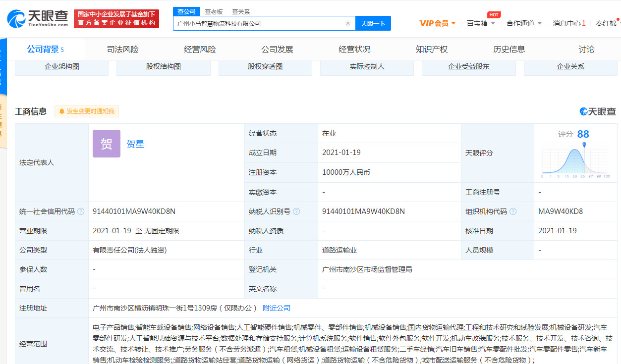Expand the 合作通道 dropdown menu
This screenshot has width=621, height=364.
pyautogui.click(x=524, y=23)
